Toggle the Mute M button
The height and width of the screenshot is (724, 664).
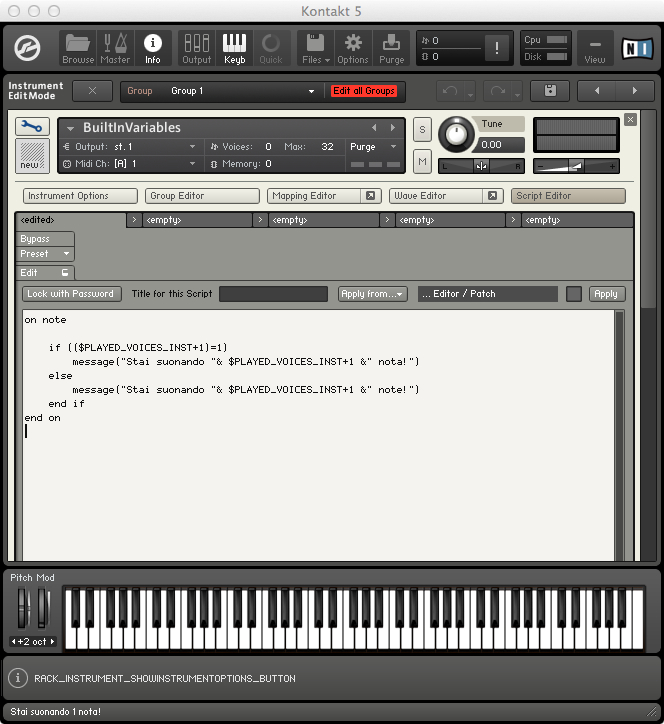click(x=422, y=162)
